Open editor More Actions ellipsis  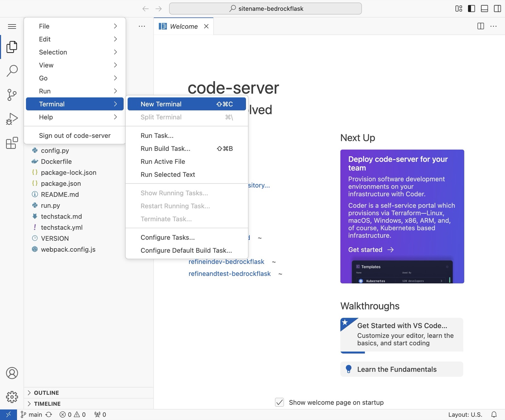click(494, 26)
